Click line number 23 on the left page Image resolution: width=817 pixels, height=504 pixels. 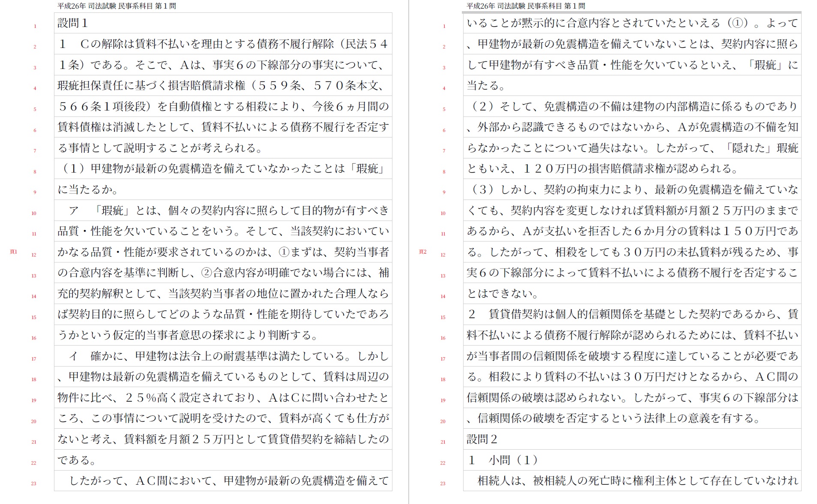(34, 483)
